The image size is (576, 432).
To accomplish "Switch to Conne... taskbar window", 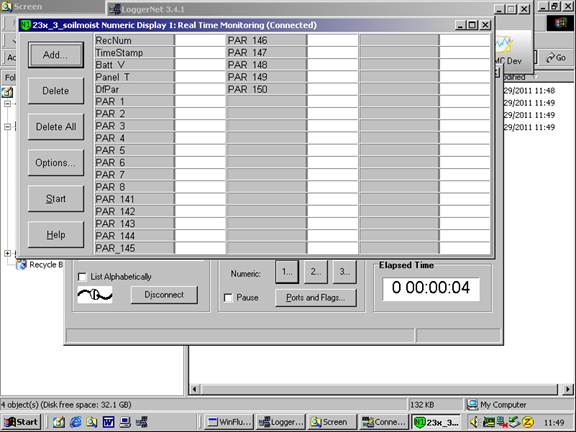I will point(384,422).
